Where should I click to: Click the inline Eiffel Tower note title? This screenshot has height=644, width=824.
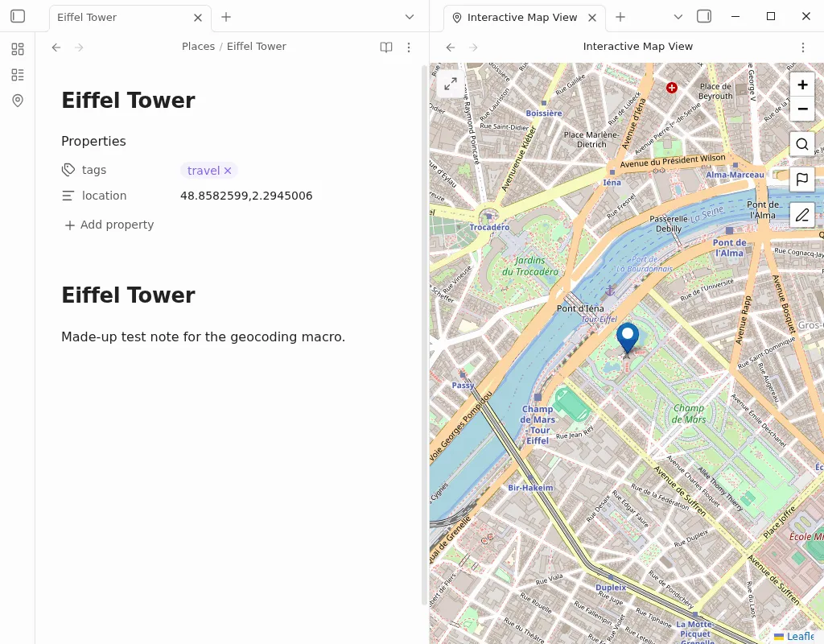128,100
